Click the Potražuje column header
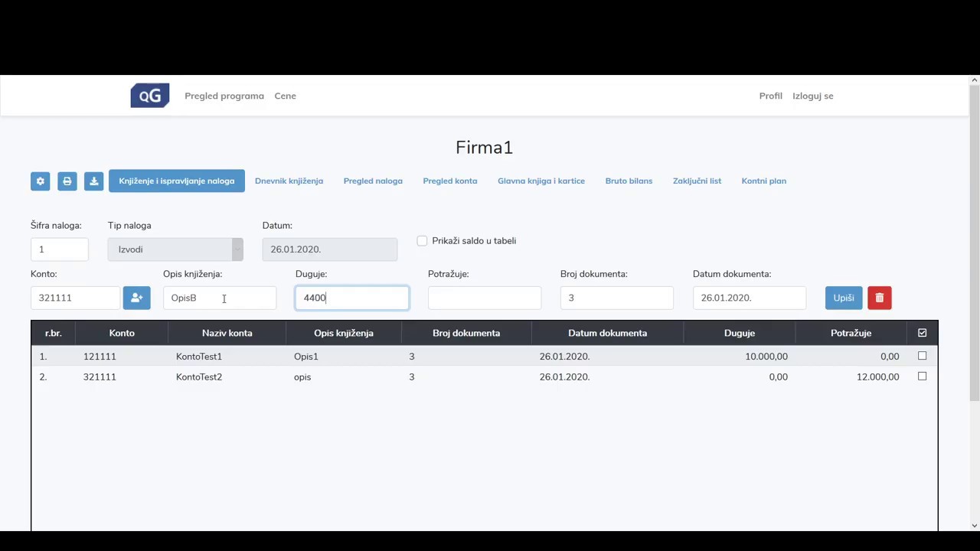The image size is (980, 551). pyautogui.click(x=851, y=333)
